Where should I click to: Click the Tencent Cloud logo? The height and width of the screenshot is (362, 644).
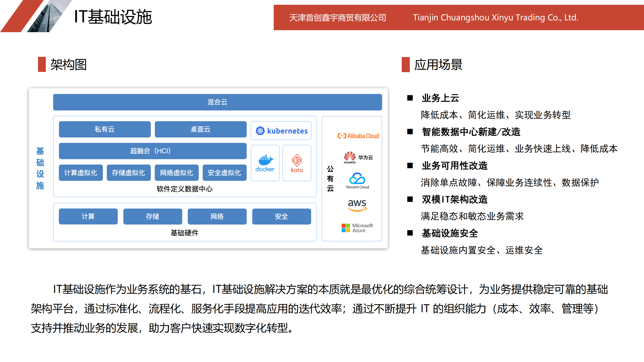(x=357, y=180)
